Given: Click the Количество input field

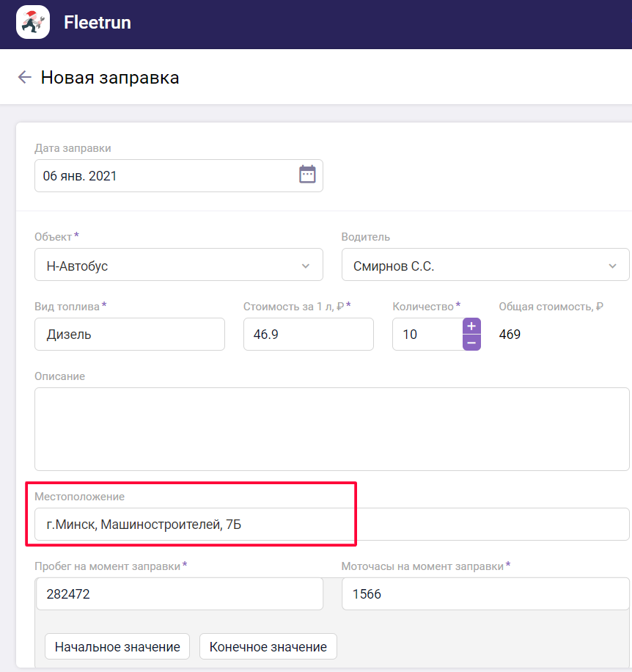Looking at the screenshot, I should click(427, 335).
